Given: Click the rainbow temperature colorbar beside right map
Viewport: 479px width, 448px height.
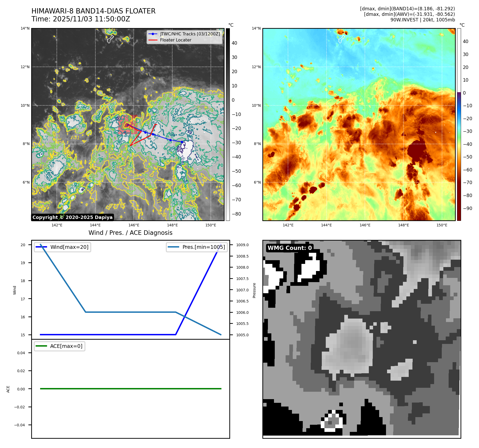Looking at the screenshot, I should coord(459,124).
